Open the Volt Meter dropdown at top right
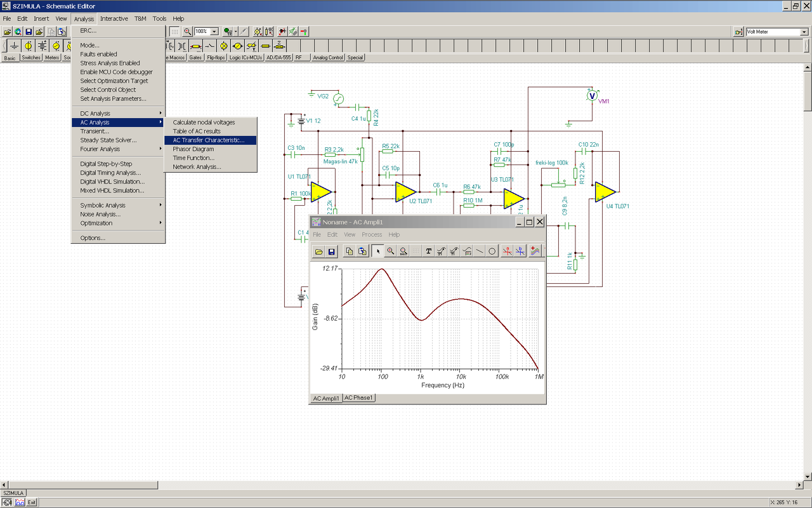Image resolution: width=812 pixels, height=508 pixels. [804, 32]
